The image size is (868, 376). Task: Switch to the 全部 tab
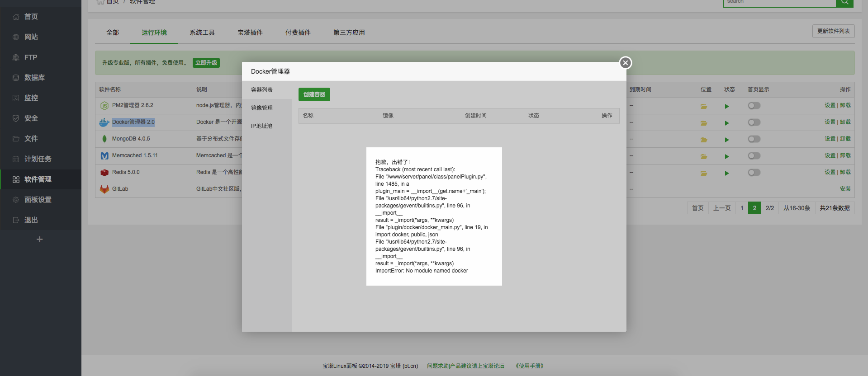[x=113, y=33]
